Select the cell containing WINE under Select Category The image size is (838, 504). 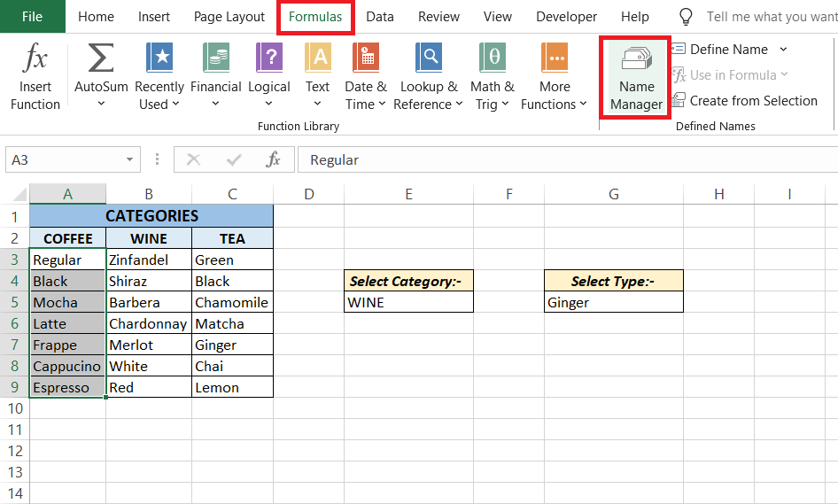pos(408,303)
